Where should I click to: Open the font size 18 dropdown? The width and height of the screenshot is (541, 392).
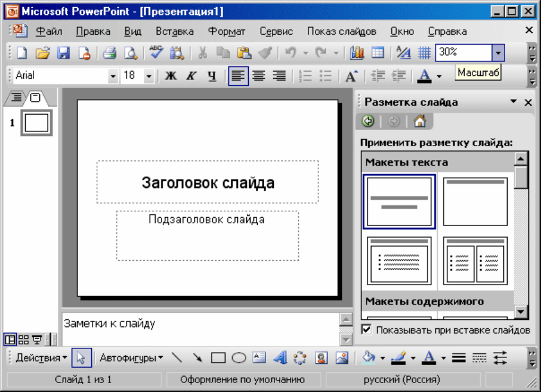pos(149,76)
